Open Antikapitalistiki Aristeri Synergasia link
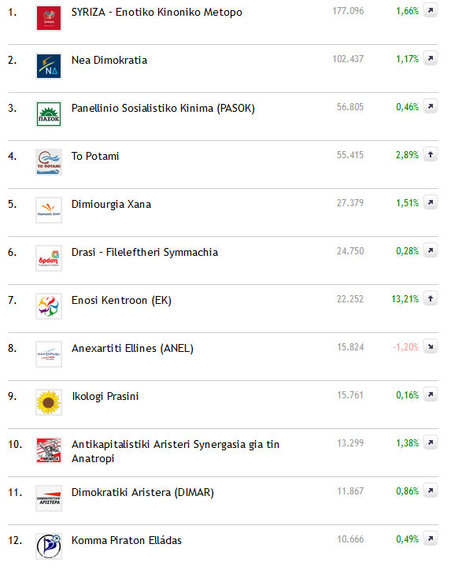This screenshot has height=570, width=451. [175, 451]
